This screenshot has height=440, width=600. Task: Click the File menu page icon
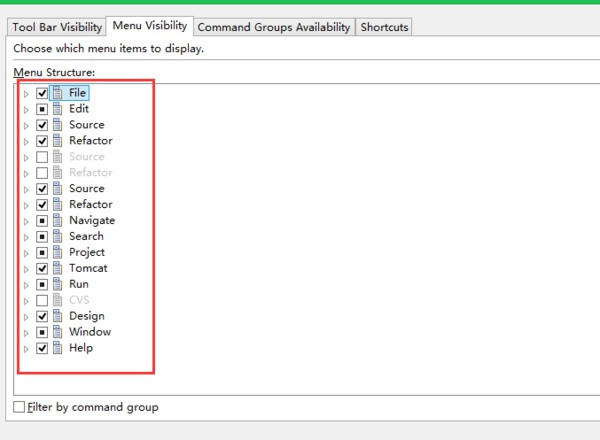point(57,93)
